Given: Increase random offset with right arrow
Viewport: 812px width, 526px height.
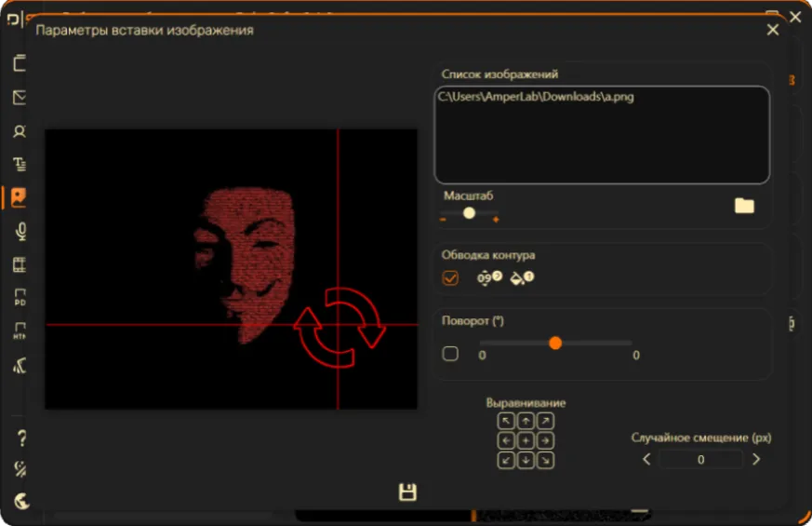Looking at the screenshot, I should (756, 459).
